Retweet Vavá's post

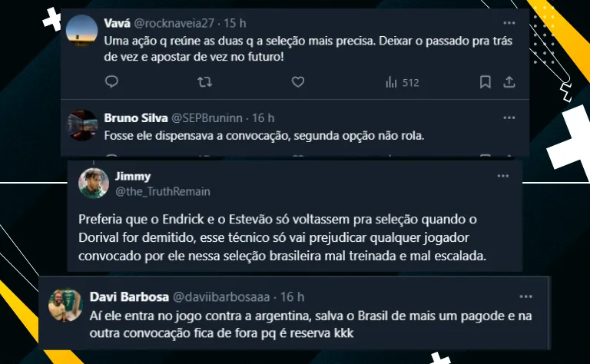pyautogui.click(x=204, y=81)
